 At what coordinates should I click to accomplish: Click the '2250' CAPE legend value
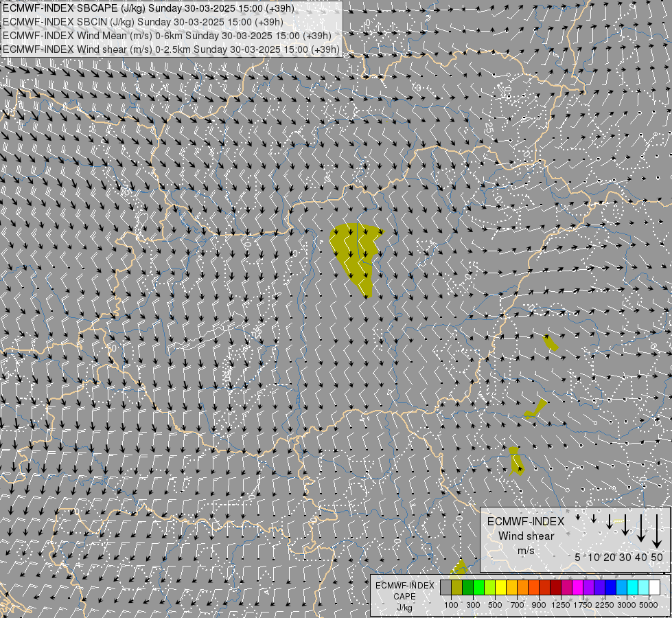(605, 605)
